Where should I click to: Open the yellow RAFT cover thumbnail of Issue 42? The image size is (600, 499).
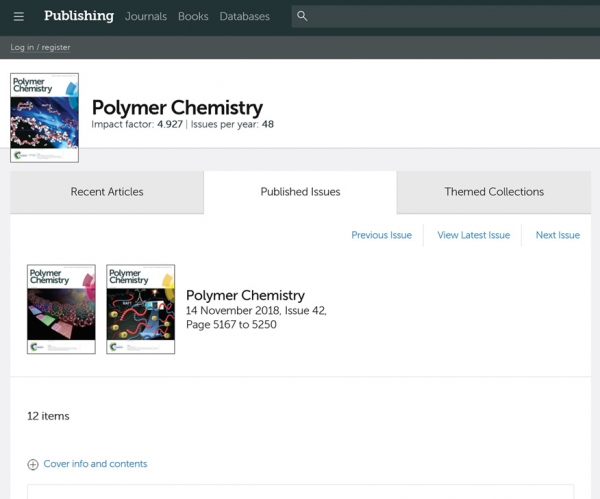pyautogui.click(x=141, y=309)
